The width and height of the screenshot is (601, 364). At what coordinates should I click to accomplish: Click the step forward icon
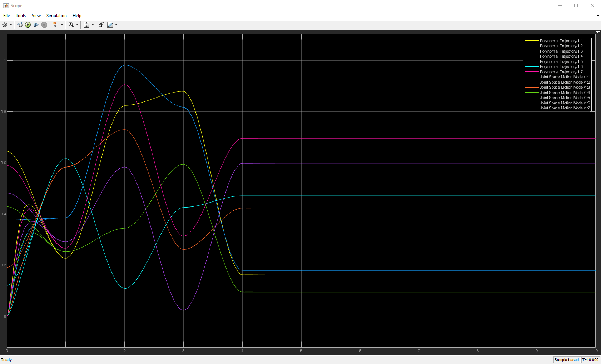pyautogui.click(x=36, y=25)
